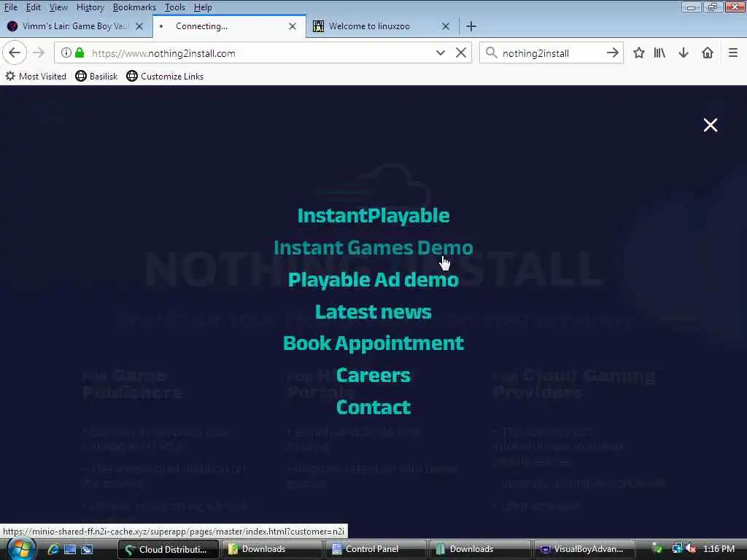Open the Contact link
Image resolution: width=747 pixels, height=560 pixels.
pos(373,407)
